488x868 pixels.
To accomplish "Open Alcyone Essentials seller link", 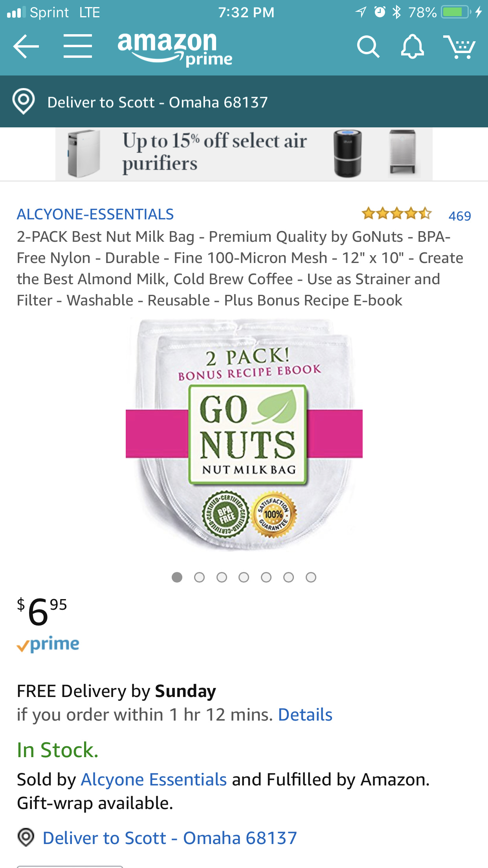I will [x=154, y=779].
